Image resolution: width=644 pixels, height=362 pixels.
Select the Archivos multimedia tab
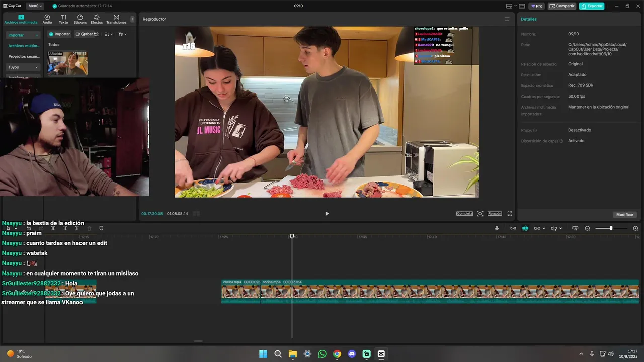(21, 19)
